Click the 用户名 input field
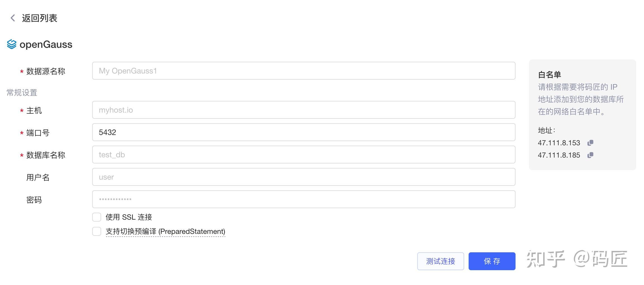The width and height of the screenshot is (644, 285). pyautogui.click(x=304, y=177)
